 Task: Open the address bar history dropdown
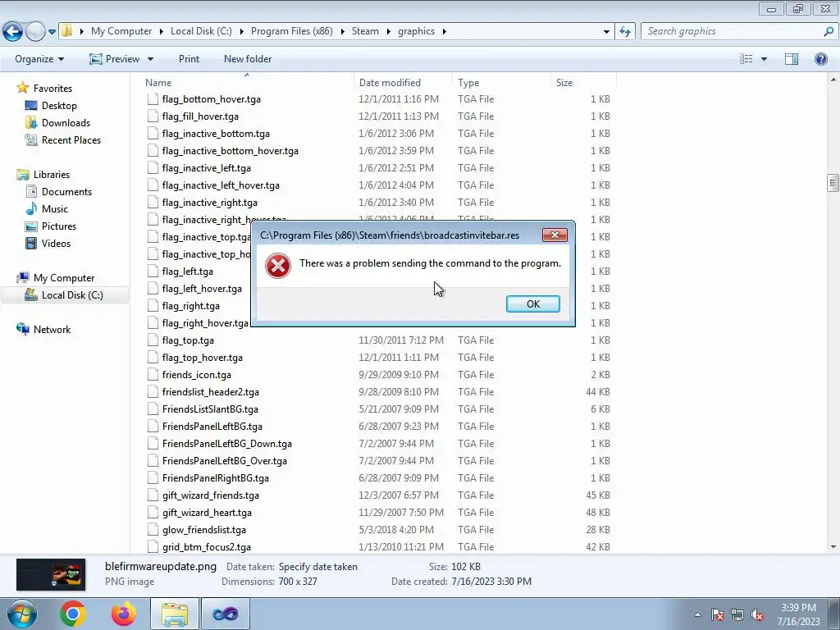(606, 32)
